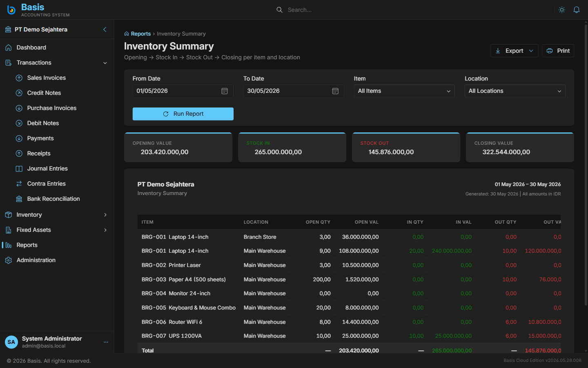Click the Run Report button
This screenshot has height=368, width=588.
tap(183, 114)
